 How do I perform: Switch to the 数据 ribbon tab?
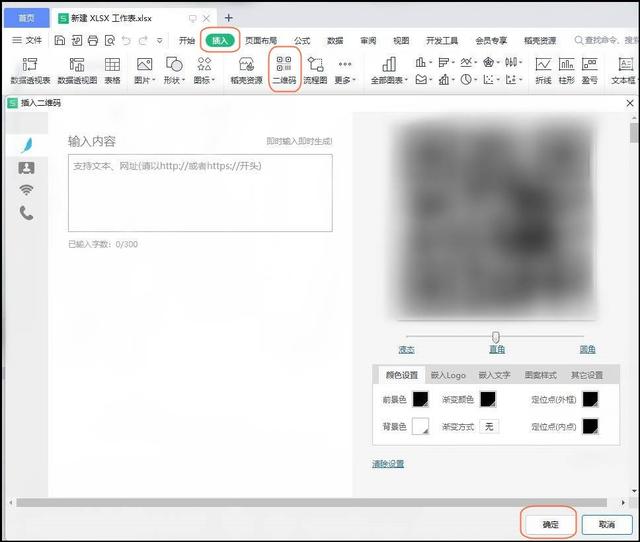click(x=335, y=40)
